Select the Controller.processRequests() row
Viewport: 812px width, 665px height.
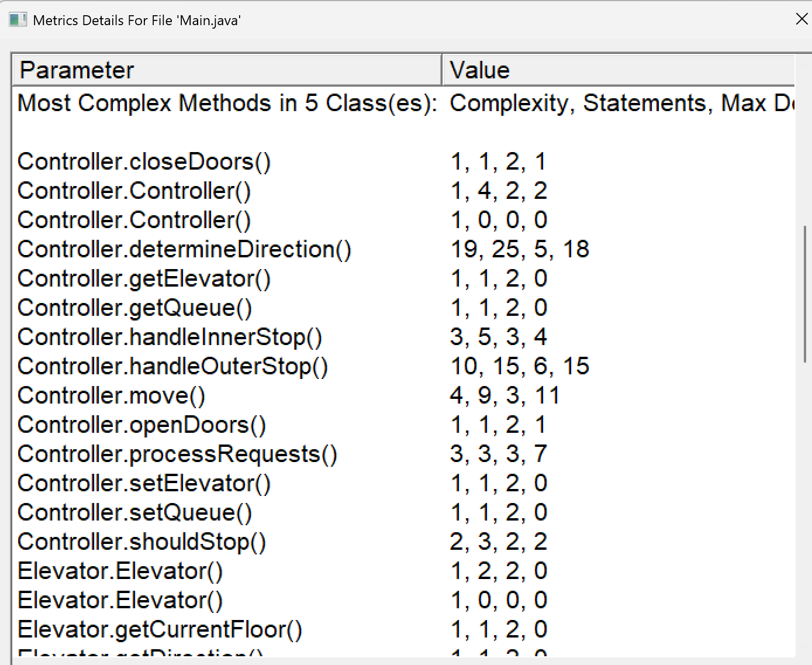point(177,454)
